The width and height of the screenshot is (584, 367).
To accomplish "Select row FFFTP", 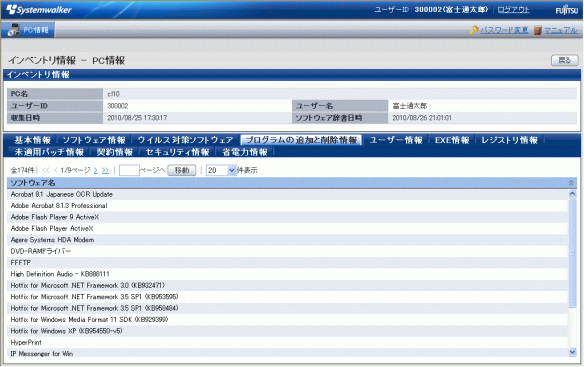I will coord(287,263).
